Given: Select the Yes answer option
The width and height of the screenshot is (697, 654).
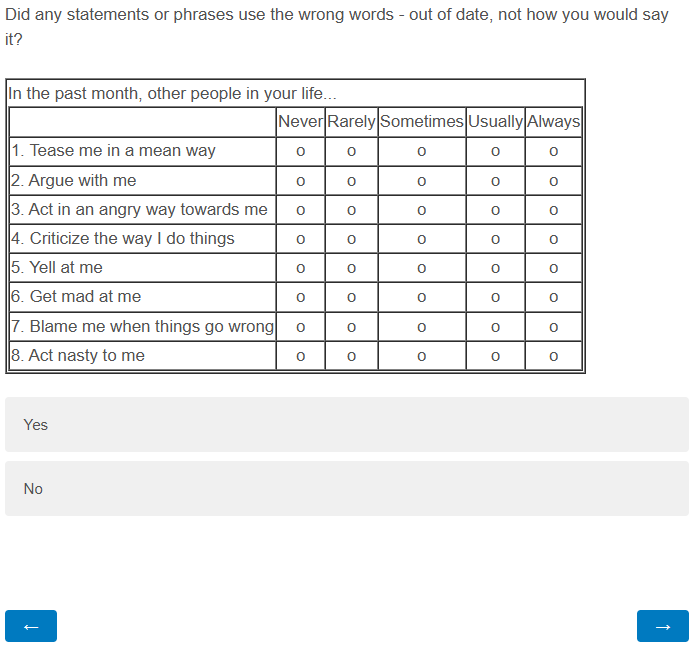Looking at the screenshot, I should (x=346, y=425).
